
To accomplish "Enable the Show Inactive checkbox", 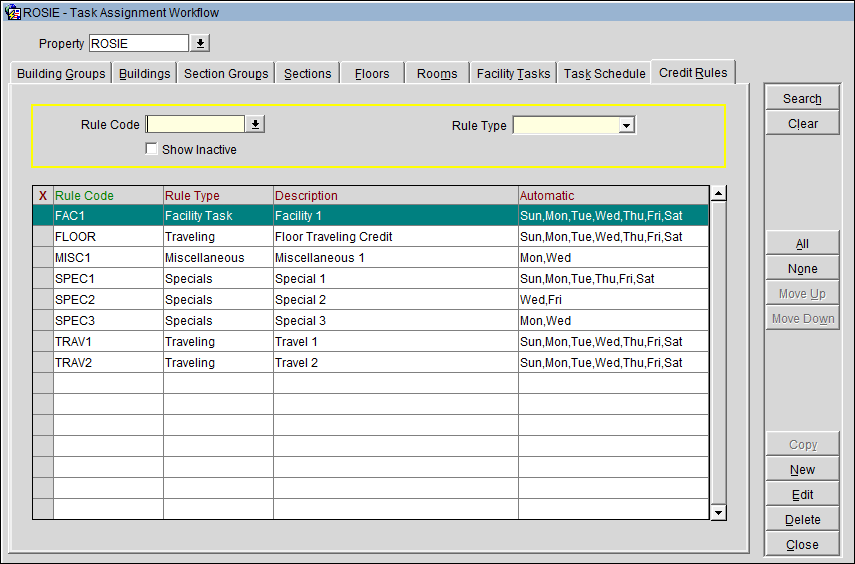I will point(151,149).
